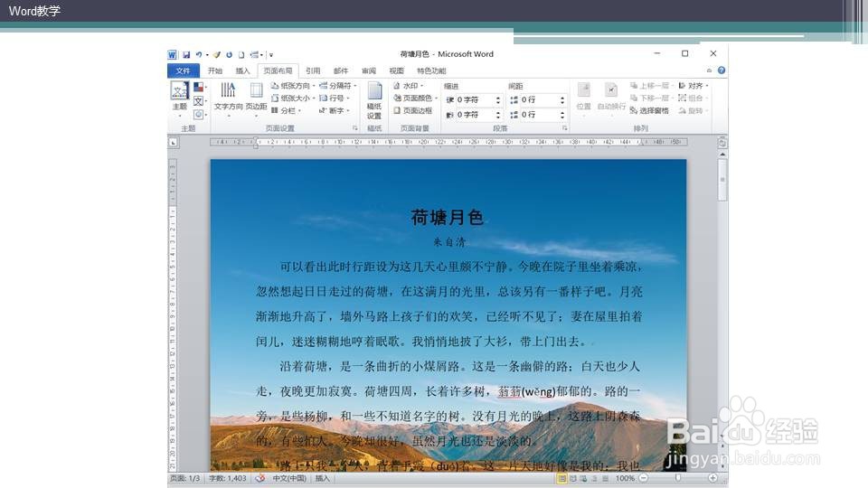Increase or decrease left indent with its spinner

point(498,100)
